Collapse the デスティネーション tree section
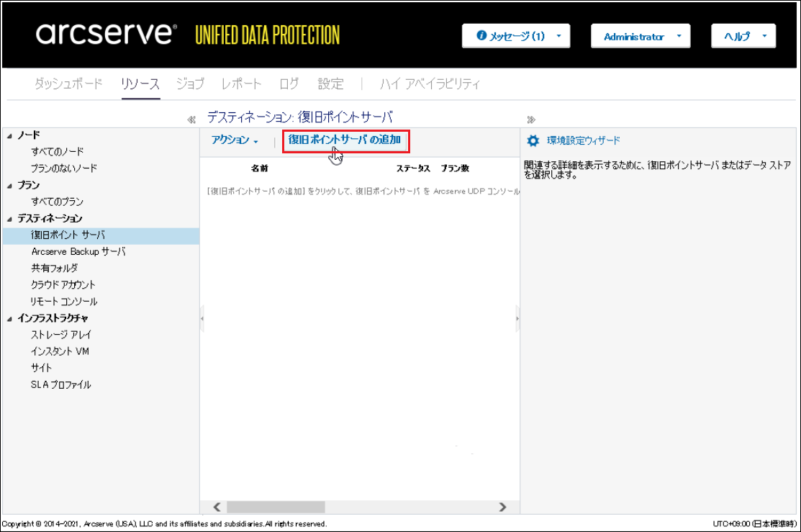Screen dimensions: 801x532 coord(9,220)
